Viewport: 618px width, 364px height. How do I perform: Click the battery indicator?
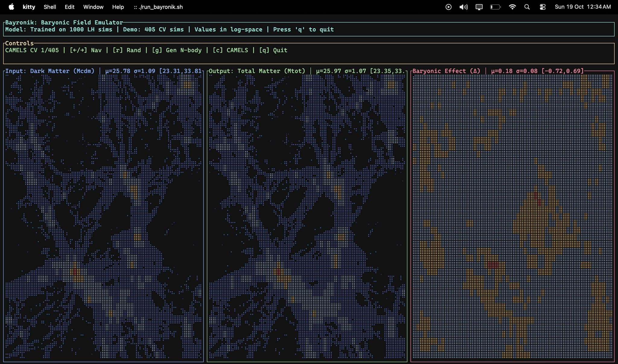click(x=496, y=7)
